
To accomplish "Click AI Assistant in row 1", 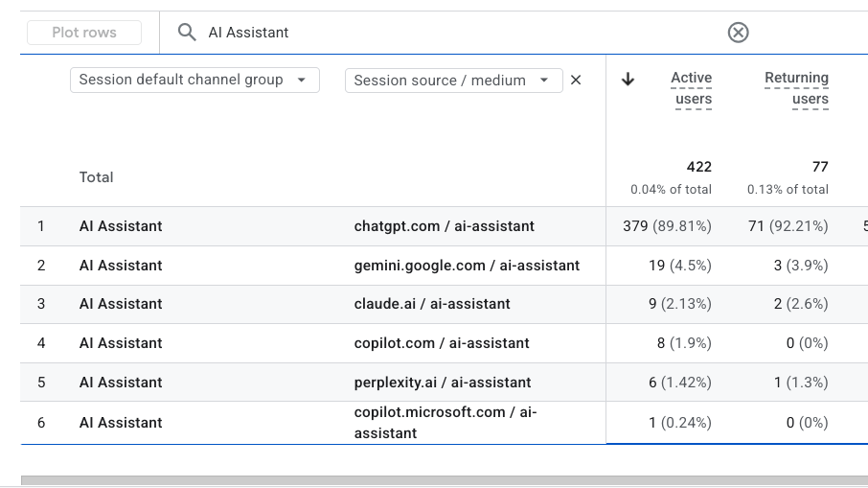I will [x=121, y=226].
